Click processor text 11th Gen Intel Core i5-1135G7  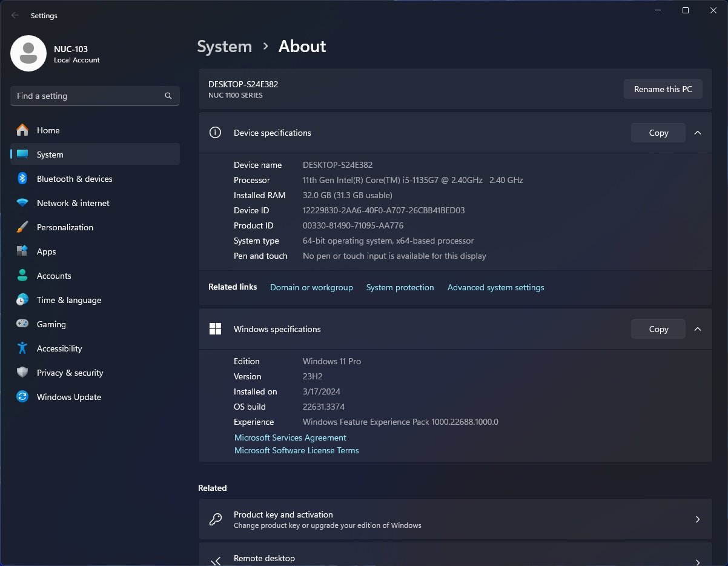click(413, 180)
